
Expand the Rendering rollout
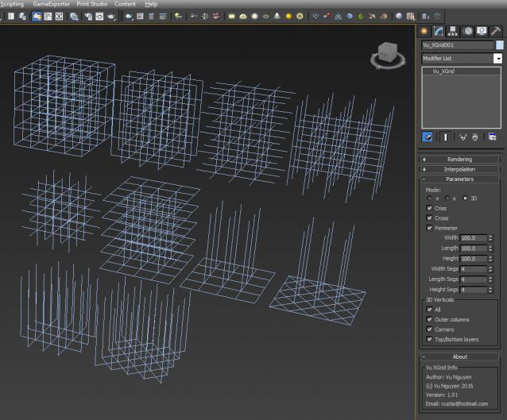[460, 159]
